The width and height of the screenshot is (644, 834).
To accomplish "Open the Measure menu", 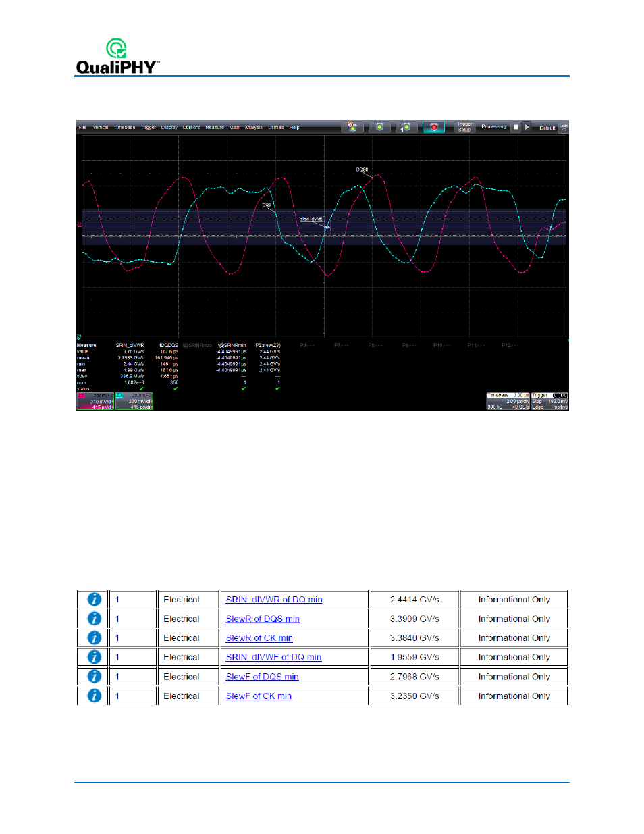I will 215,127.
